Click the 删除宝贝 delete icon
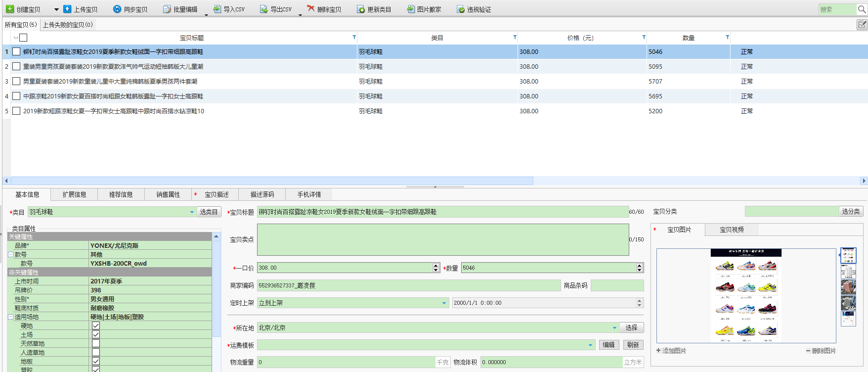The height and width of the screenshot is (372, 868). point(310,9)
